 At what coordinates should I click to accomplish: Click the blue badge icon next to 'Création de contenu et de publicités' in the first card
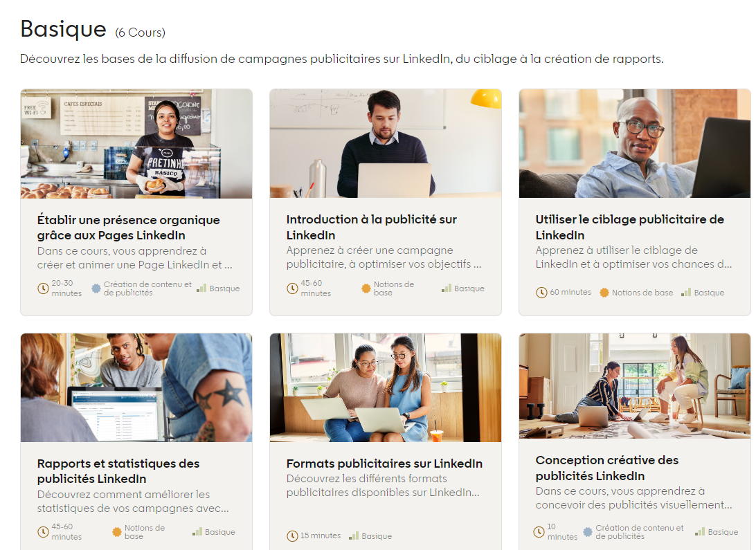tap(96, 288)
